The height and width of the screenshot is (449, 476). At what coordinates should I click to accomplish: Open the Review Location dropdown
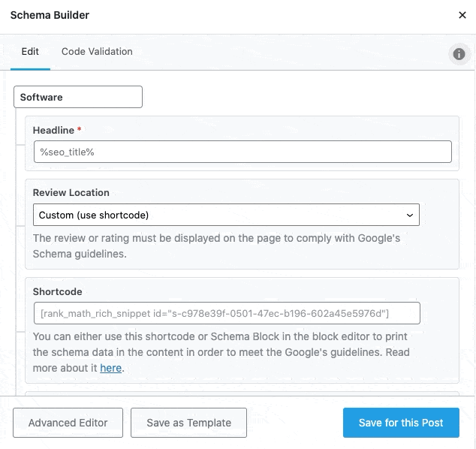tap(226, 215)
